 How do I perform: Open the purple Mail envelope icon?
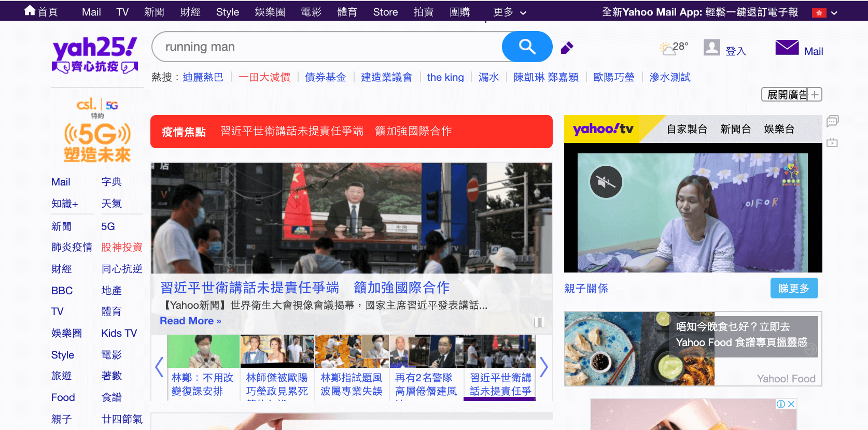point(787,48)
